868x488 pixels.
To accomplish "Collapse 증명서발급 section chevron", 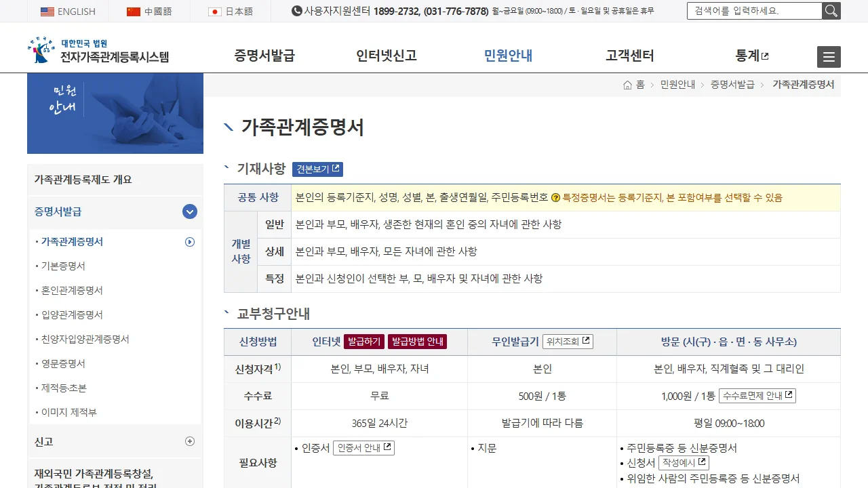I will (190, 211).
